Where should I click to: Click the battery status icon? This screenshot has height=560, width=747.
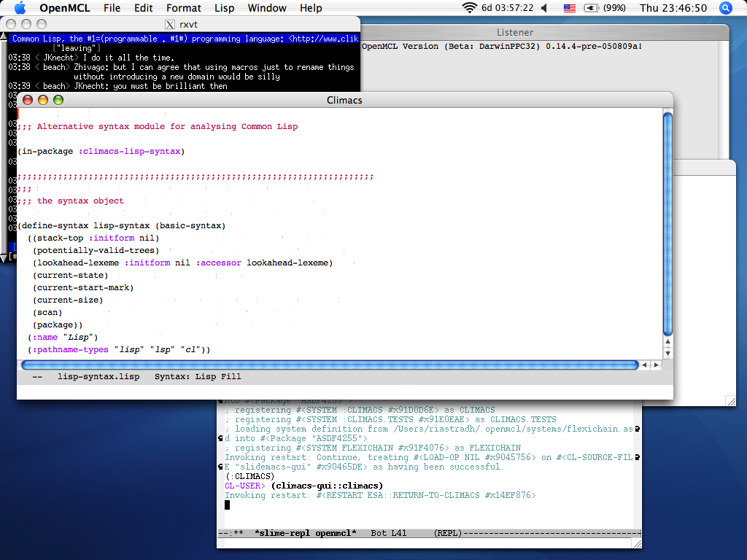pos(592,8)
